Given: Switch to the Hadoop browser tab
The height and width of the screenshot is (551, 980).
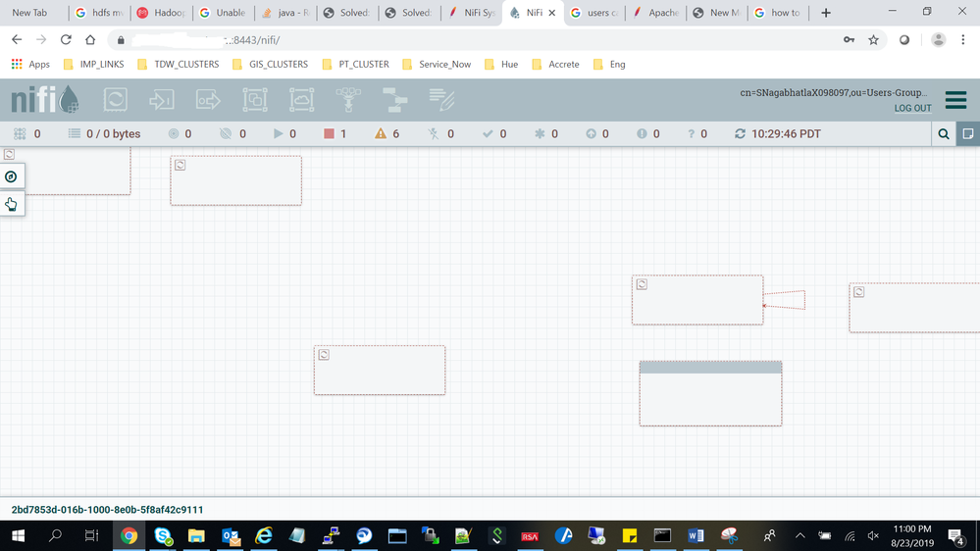Looking at the screenshot, I should point(161,13).
